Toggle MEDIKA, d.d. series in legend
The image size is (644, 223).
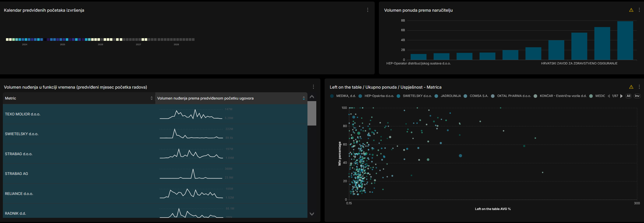click(346, 96)
